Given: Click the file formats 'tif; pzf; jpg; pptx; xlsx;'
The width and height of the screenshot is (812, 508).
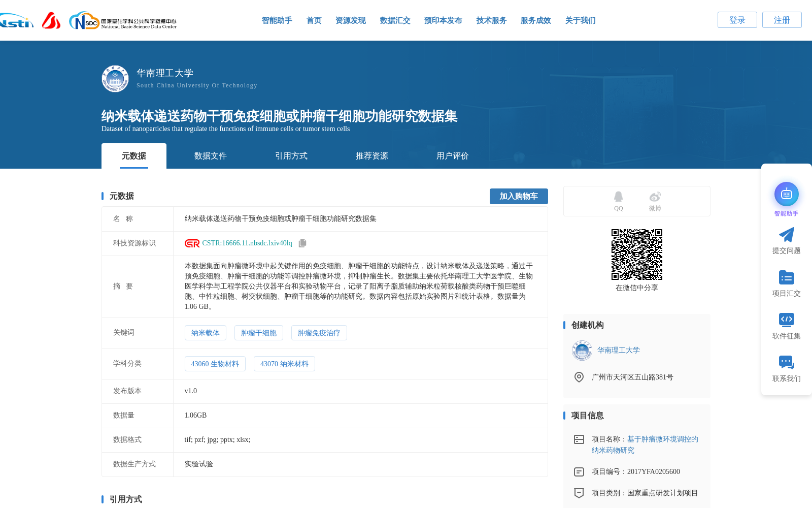Looking at the screenshot, I should pyautogui.click(x=218, y=440).
